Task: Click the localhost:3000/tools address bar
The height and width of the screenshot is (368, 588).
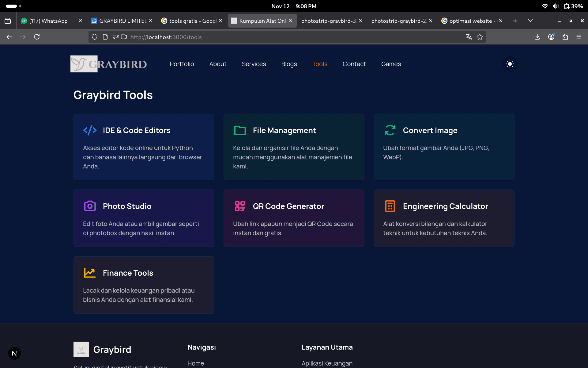Action: [276, 37]
